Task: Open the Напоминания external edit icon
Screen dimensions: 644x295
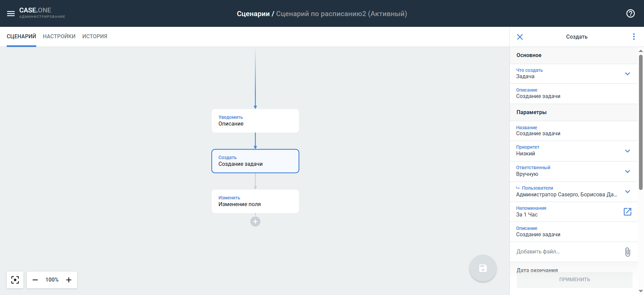Action: point(627,211)
